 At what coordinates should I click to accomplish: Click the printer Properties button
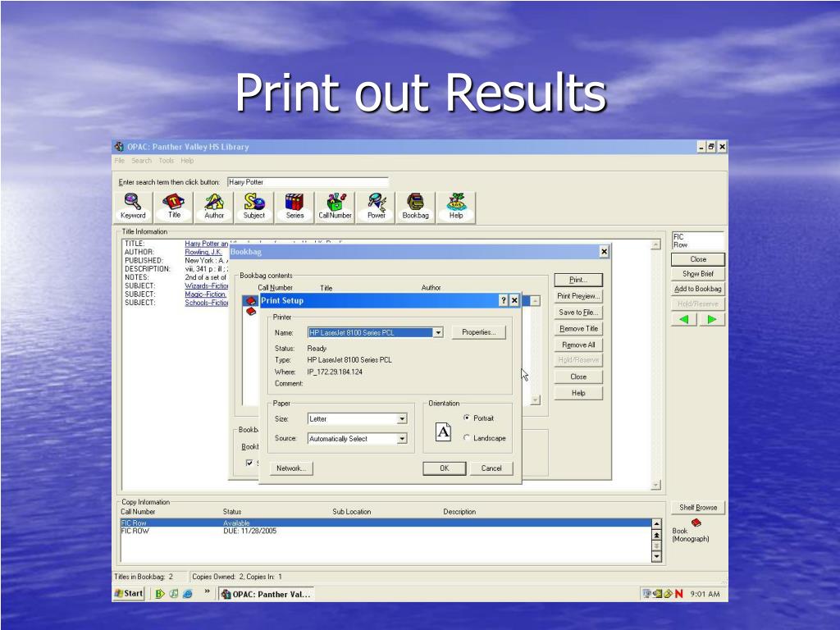point(478,332)
